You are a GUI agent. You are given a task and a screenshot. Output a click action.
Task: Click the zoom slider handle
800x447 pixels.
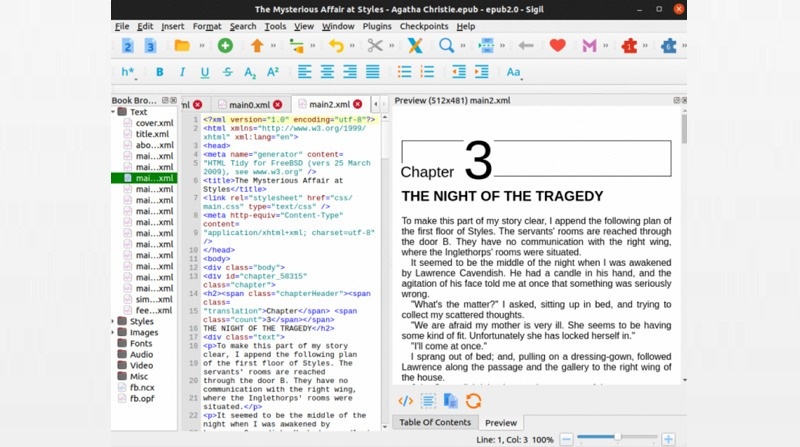coord(617,437)
